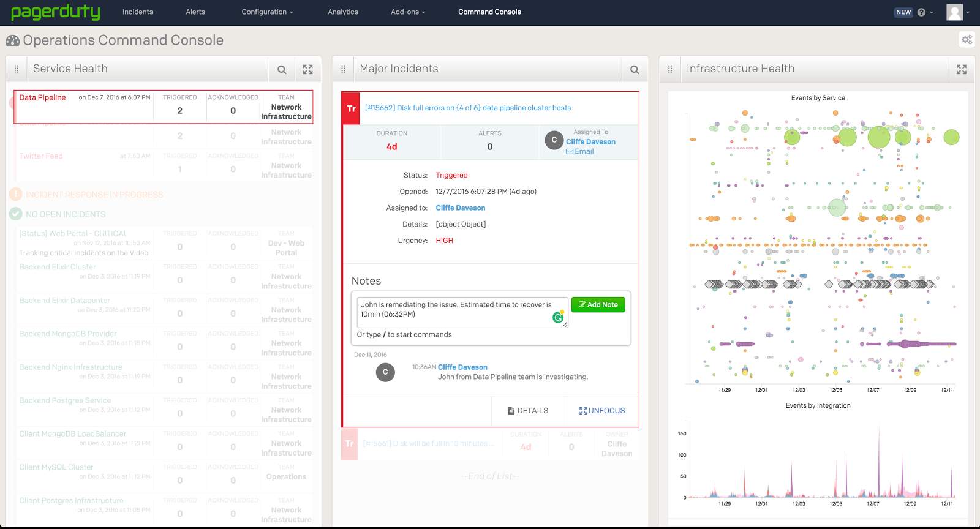Go to the Incidents menu item

[x=138, y=12]
